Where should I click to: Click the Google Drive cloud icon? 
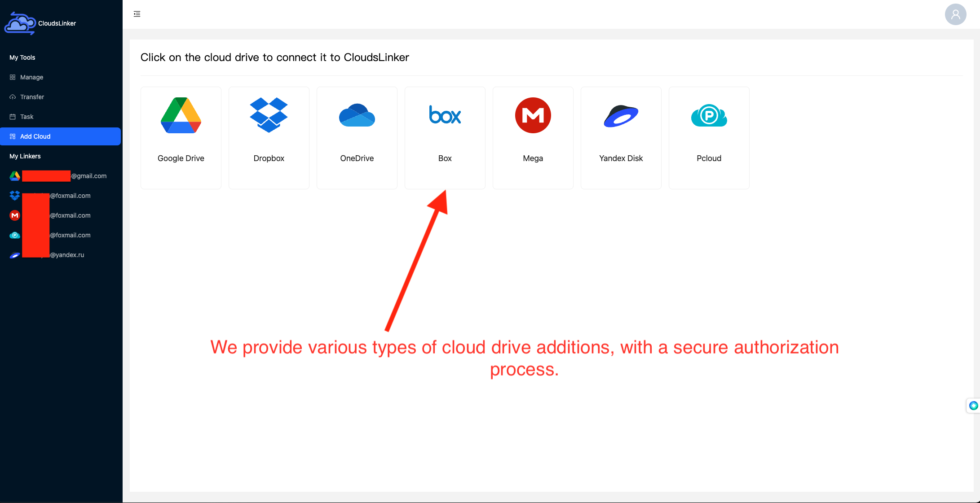(x=181, y=116)
